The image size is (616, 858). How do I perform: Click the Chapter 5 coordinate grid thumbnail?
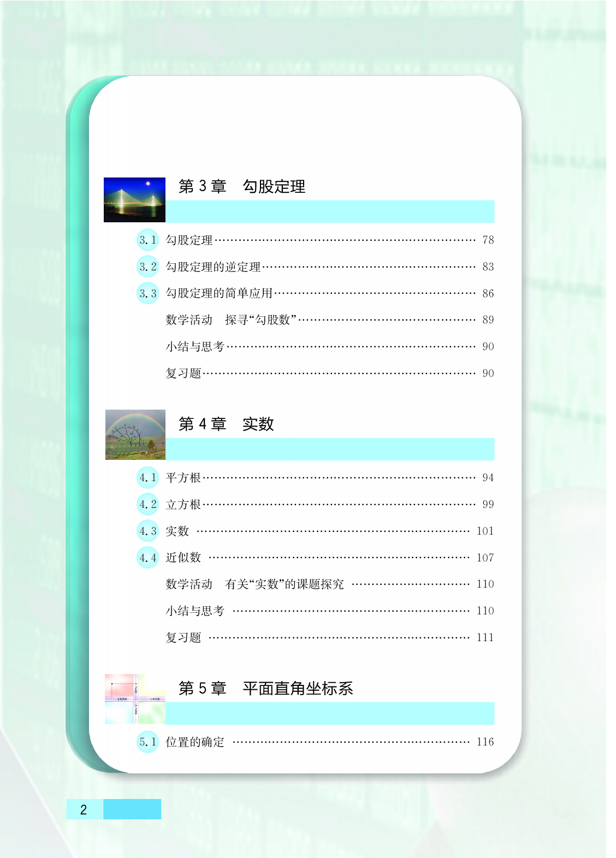pos(135,699)
